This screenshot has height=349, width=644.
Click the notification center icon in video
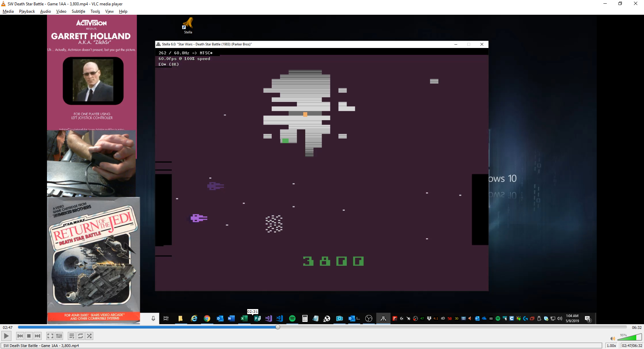pyautogui.click(x=588, y=318)
